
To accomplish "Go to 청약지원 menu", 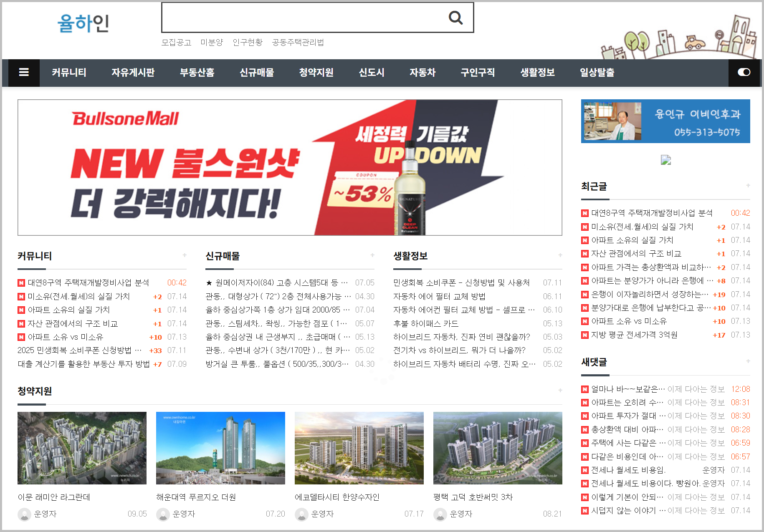I will coord(316,73).
